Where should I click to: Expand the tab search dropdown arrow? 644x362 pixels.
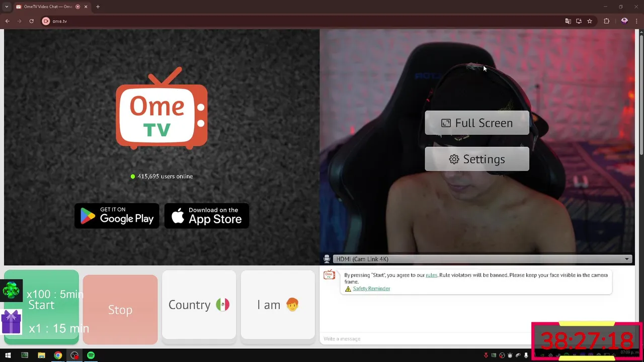(x=6, y=7)
